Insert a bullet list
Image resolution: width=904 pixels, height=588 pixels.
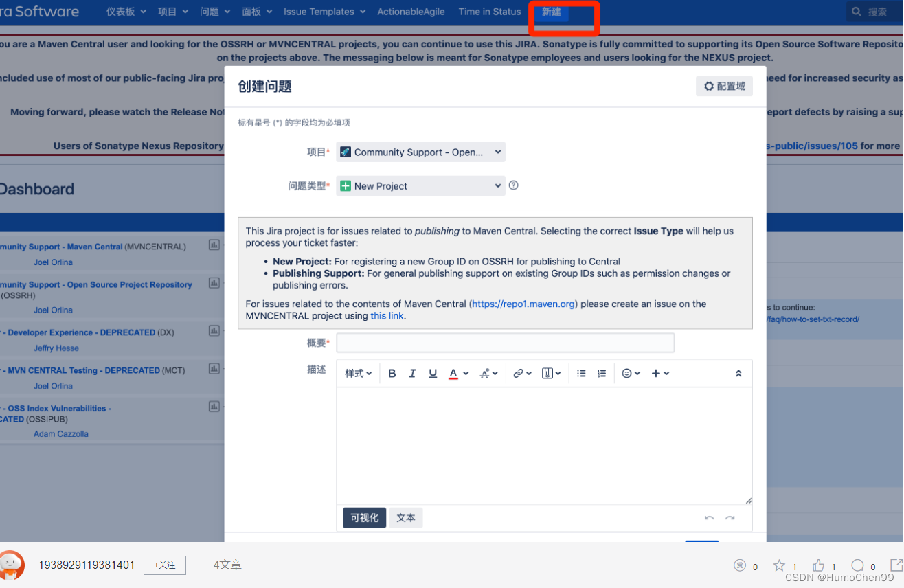(x=581, y=374)
